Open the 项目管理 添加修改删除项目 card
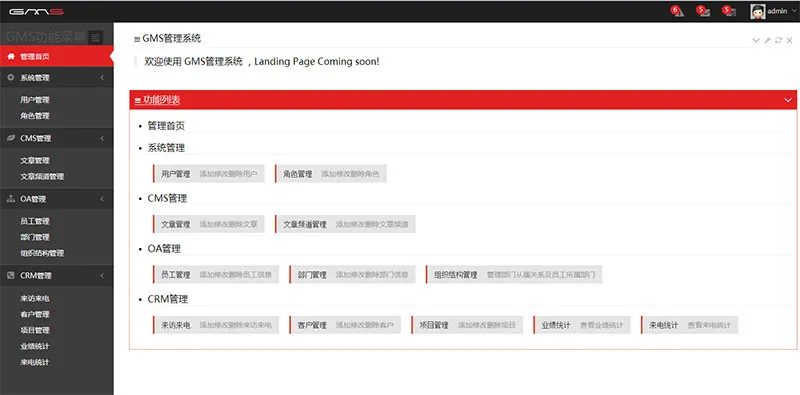This screenshot has width=800, height=395. 467,325
